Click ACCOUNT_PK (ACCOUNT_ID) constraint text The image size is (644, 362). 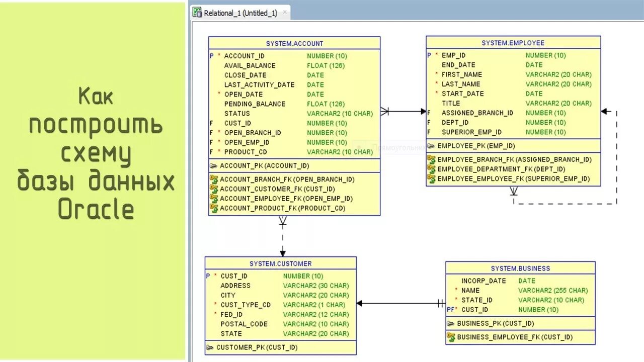coord(265,165)
